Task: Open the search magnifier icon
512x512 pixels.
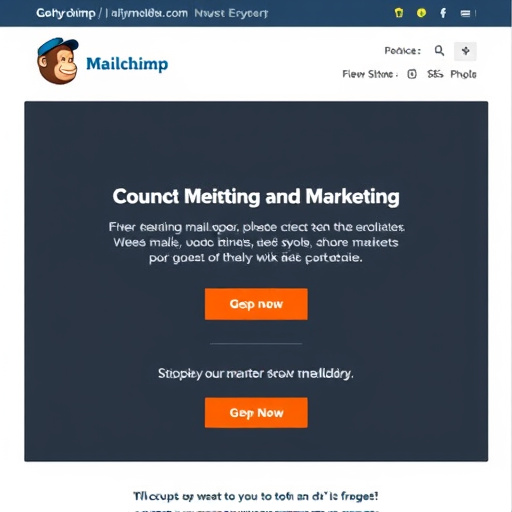Action: coord(439,51)
